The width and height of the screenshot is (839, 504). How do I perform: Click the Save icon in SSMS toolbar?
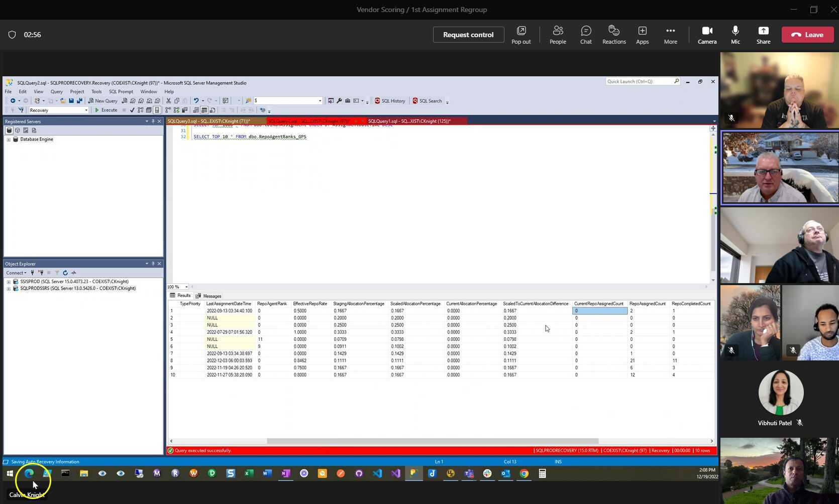(x=71, y=101)
